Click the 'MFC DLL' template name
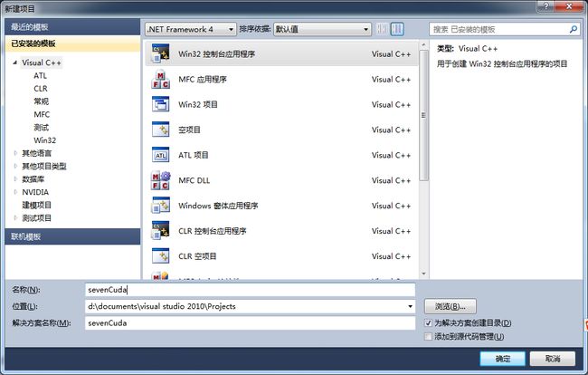Image resolution: width=588 pixels, height=375 pixels. coord(194,180)
